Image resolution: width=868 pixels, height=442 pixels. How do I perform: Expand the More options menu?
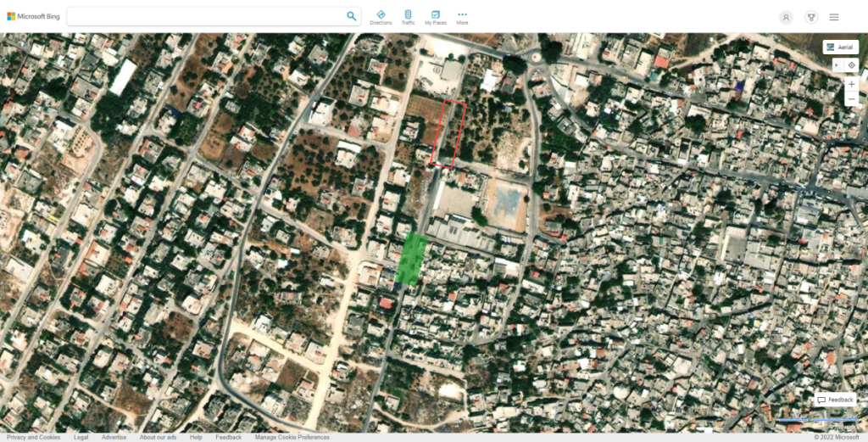coord(462,17)
